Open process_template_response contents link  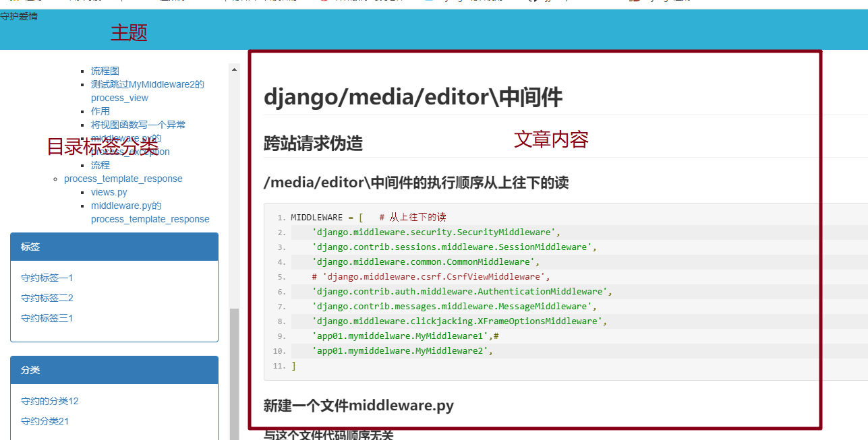click(123, 179)
